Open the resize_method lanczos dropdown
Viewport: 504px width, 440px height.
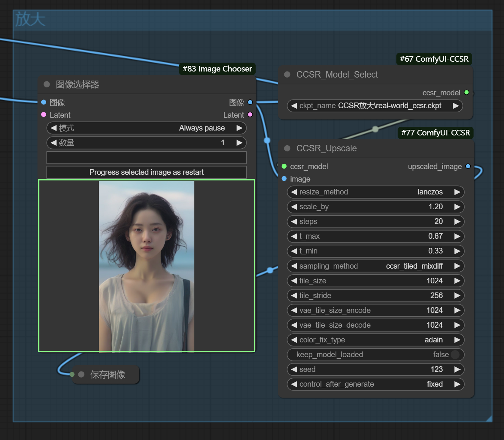pyautogui.click(x=376, y=192)
